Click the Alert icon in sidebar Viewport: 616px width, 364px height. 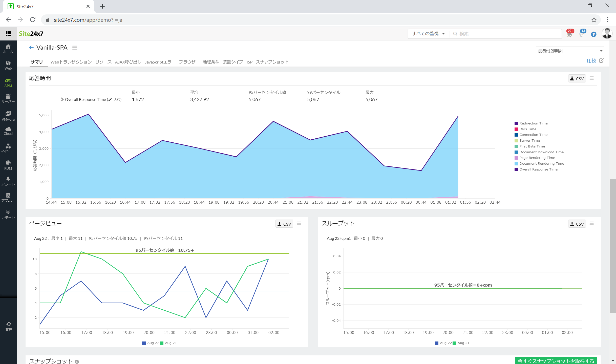click(x=8, y=179)
